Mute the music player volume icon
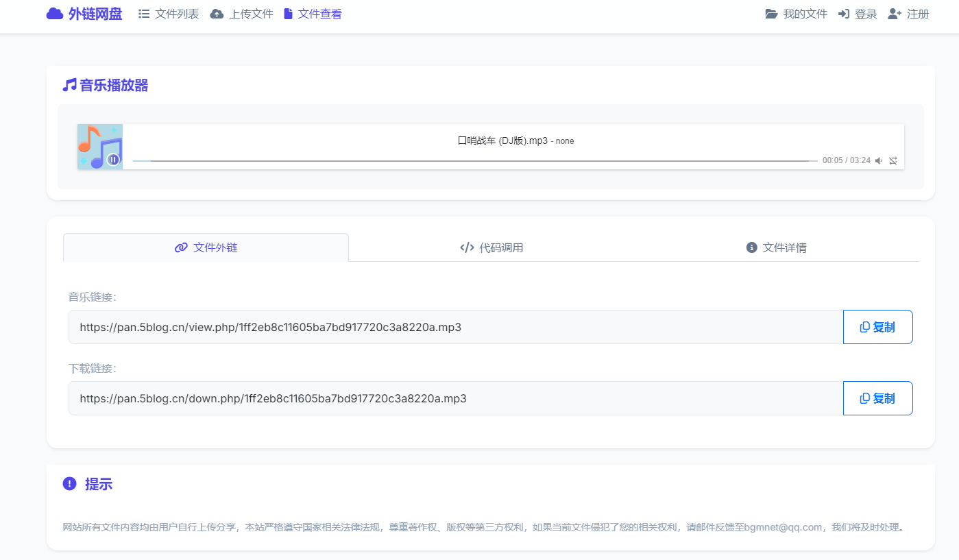Screen dimensions: 959x560 coord(879,160)
